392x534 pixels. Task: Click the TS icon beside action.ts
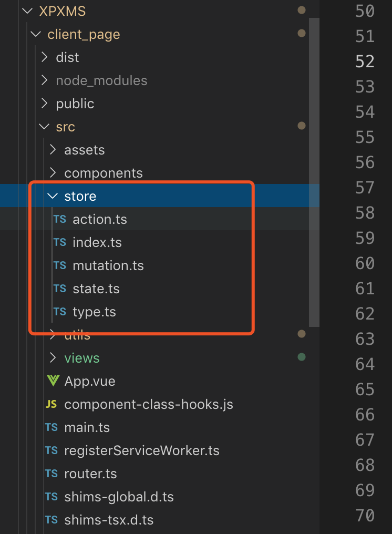(60, 219)
